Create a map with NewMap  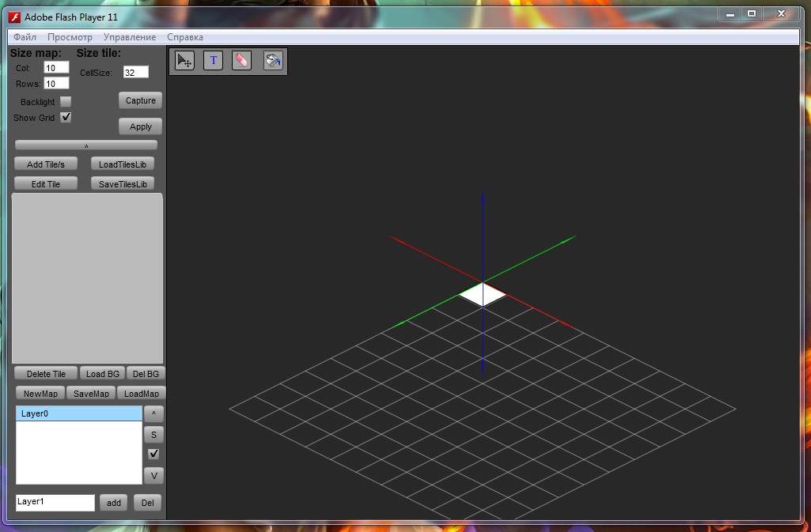pos(40,393)
